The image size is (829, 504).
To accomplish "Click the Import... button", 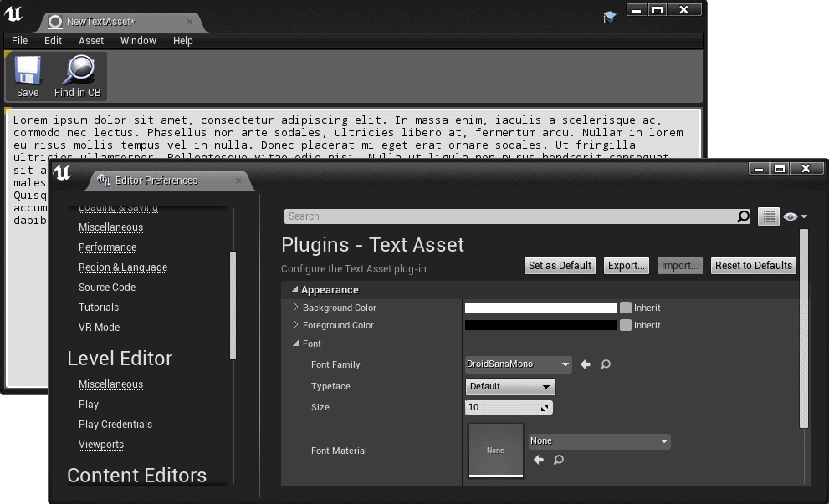I will pos(680,266).
